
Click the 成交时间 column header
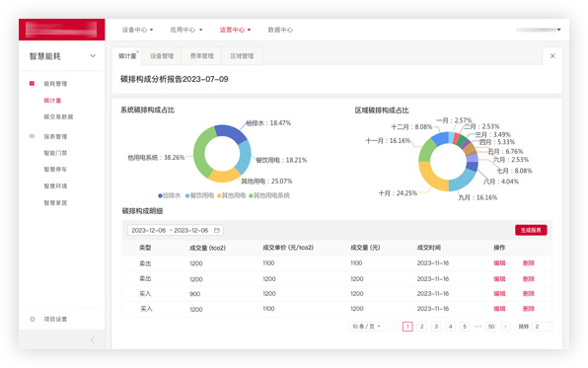coord(429,248)
